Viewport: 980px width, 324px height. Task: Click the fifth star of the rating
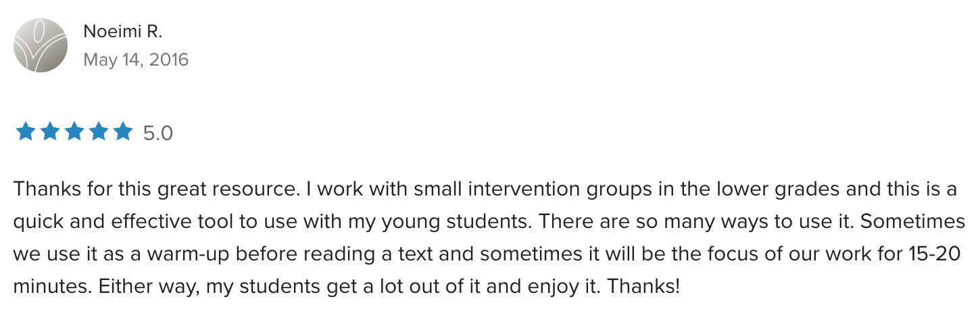122,132
